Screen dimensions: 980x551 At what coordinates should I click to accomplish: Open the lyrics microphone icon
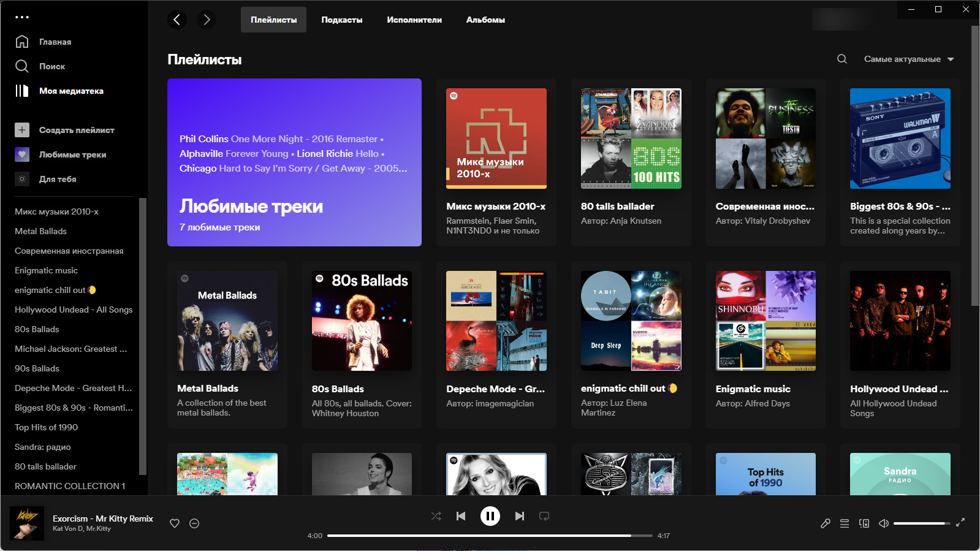(826, 523)
